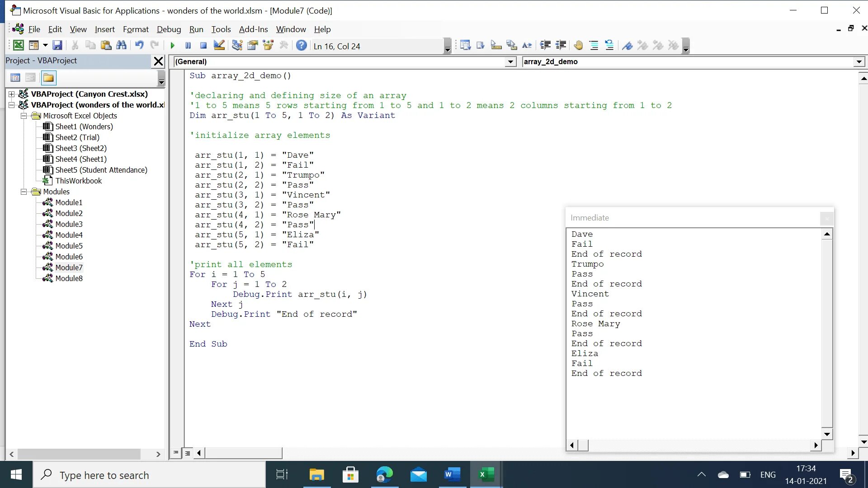Click the Toggle Breakpoint hand icon

pyautogui.click(x=578, y=46)
